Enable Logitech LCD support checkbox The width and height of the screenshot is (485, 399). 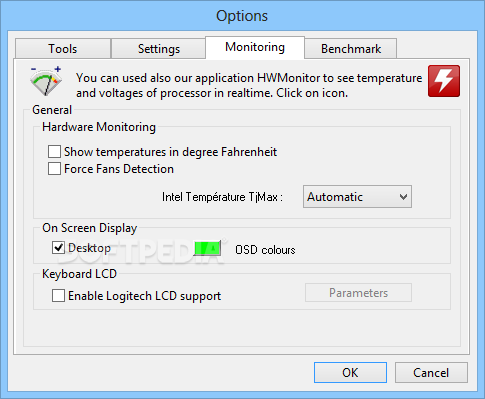coord(58,295)
